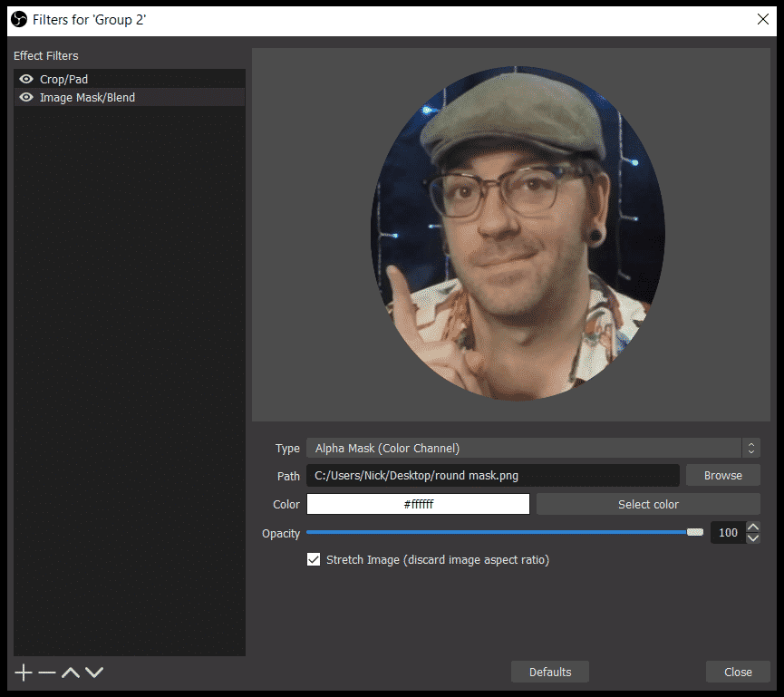Click the Close button at the bottom
Screen dimensions: 784x697
[738, 672]
